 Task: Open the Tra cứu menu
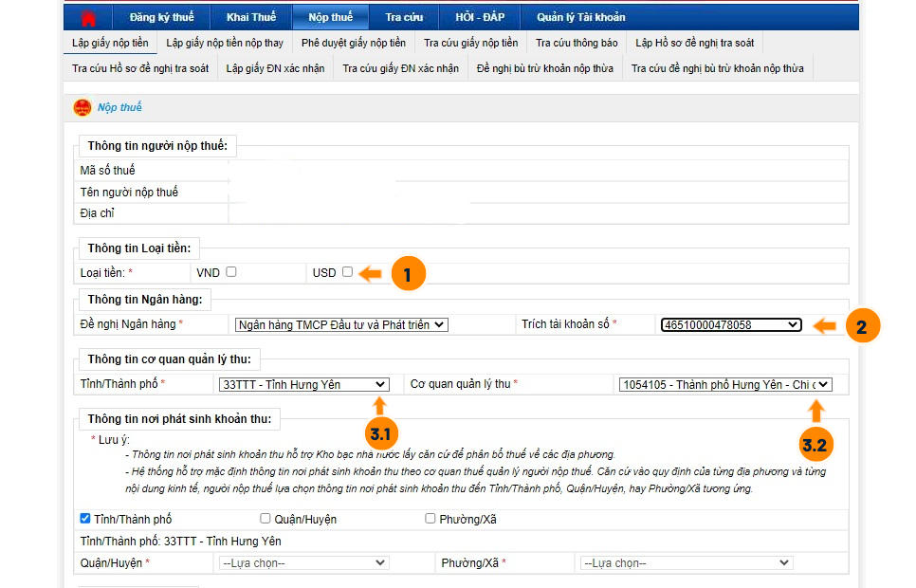404,17
